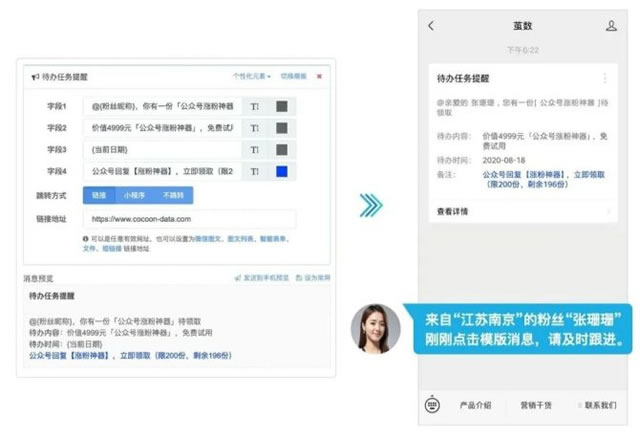
Task: Close the template editor with red X
Action: (x=319, y=76)
